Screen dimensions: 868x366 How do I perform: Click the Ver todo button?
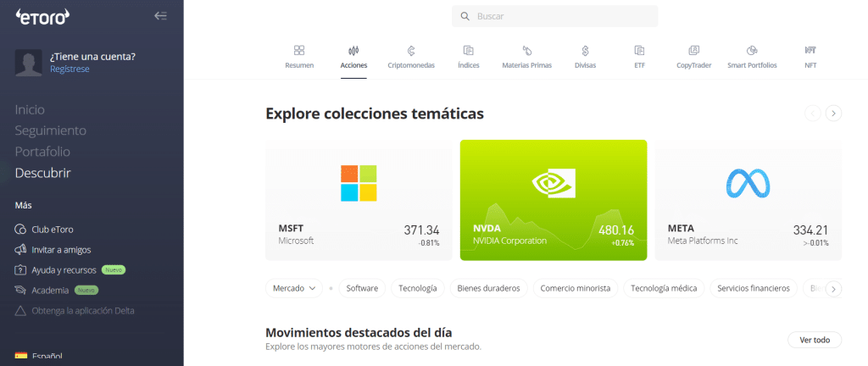click(815, 340)
